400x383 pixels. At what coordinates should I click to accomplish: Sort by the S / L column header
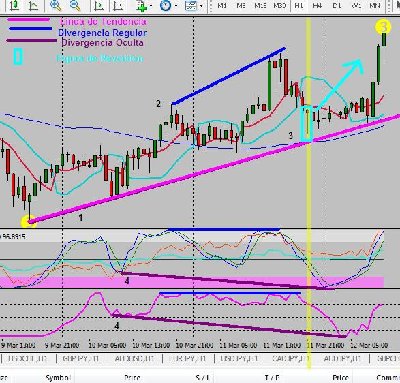[x=202, y=378]
